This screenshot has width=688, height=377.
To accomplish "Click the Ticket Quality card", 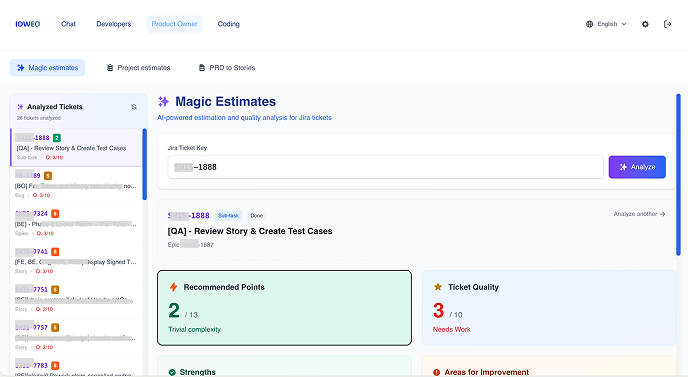I will [x=549, y=308].
